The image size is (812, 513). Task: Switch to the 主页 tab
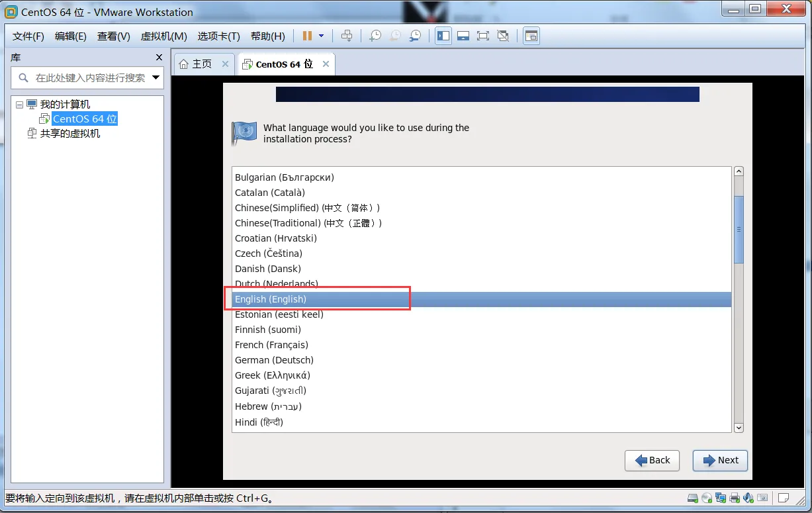pos(201,64)
